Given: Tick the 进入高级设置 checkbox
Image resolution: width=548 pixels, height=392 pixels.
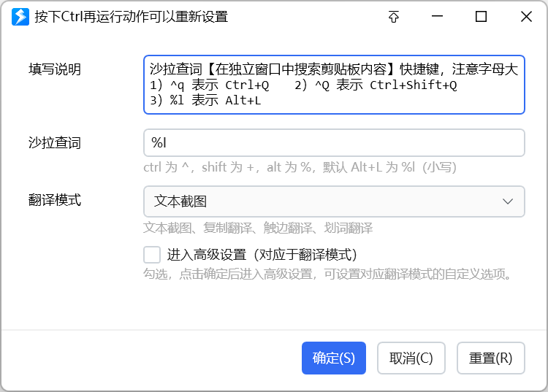Looking at the screenshot, I should (152, 255).
